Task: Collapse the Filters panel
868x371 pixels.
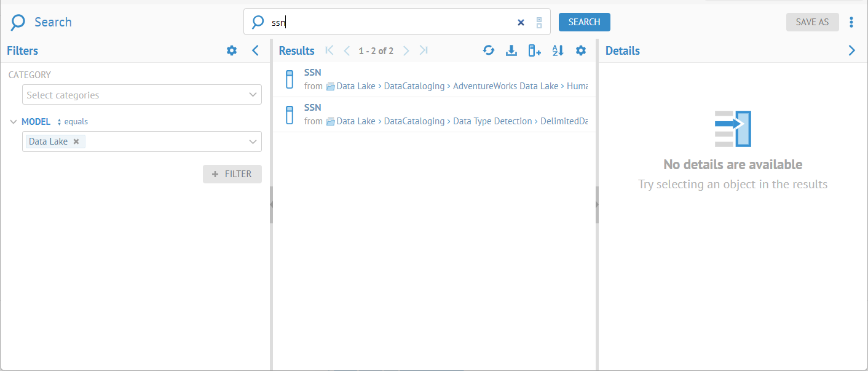Action: tap(256, 51)
